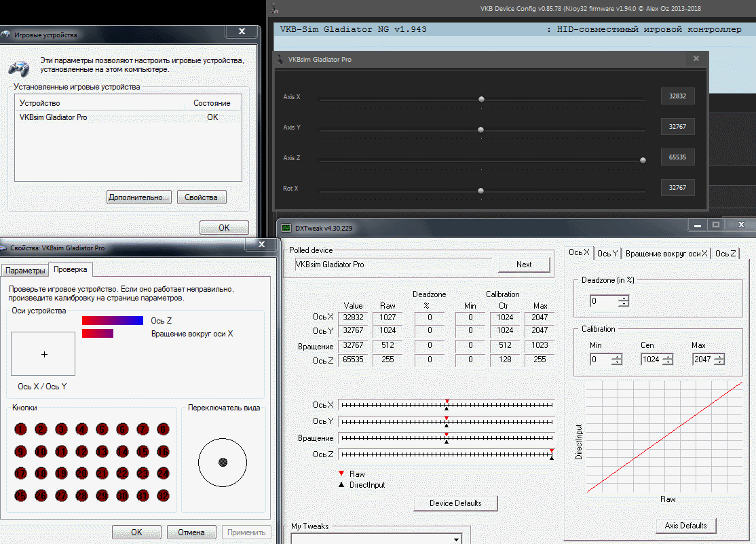Viewport: 756px width, 544px height.
Task: Select the Ось Z tab in DXTweak
Action: [725, 253]
